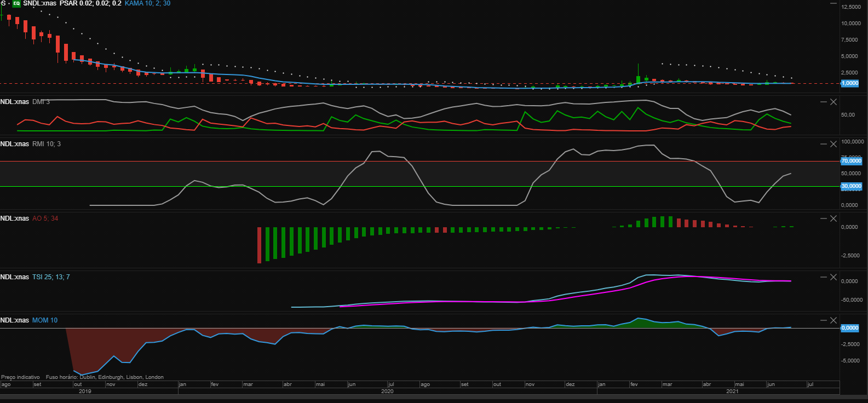
Task: Click the 2020 year on timeline
Action: [387, 392]
